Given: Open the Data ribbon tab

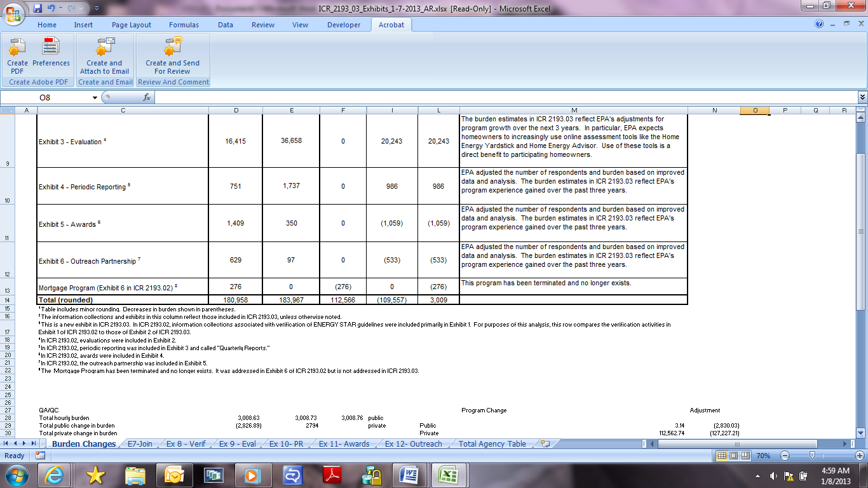Looking at the screenshot, I should pyautogui.click(x=226, y=25).
